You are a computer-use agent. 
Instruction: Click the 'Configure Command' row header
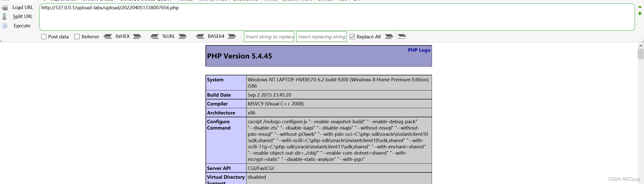(x=226, y=140)
